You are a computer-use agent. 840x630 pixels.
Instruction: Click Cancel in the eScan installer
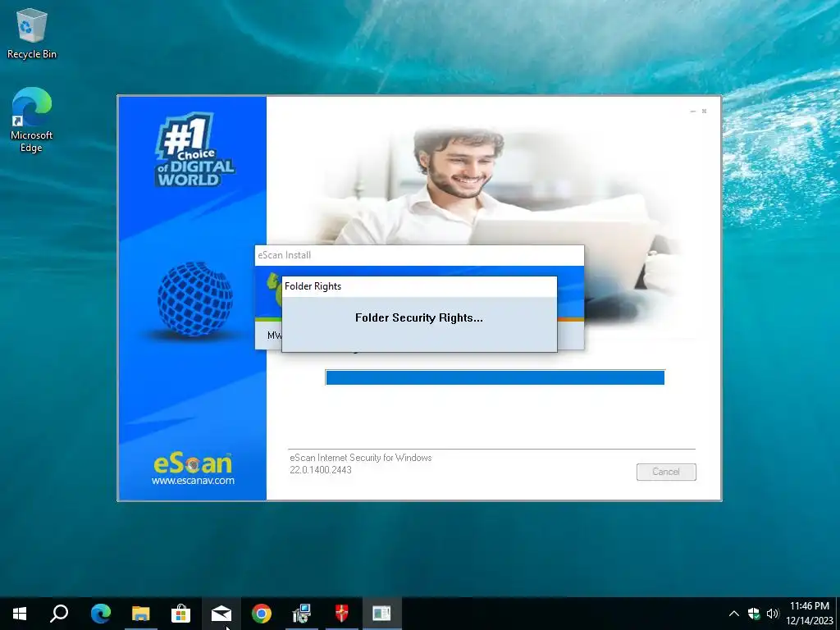[666, 472]
